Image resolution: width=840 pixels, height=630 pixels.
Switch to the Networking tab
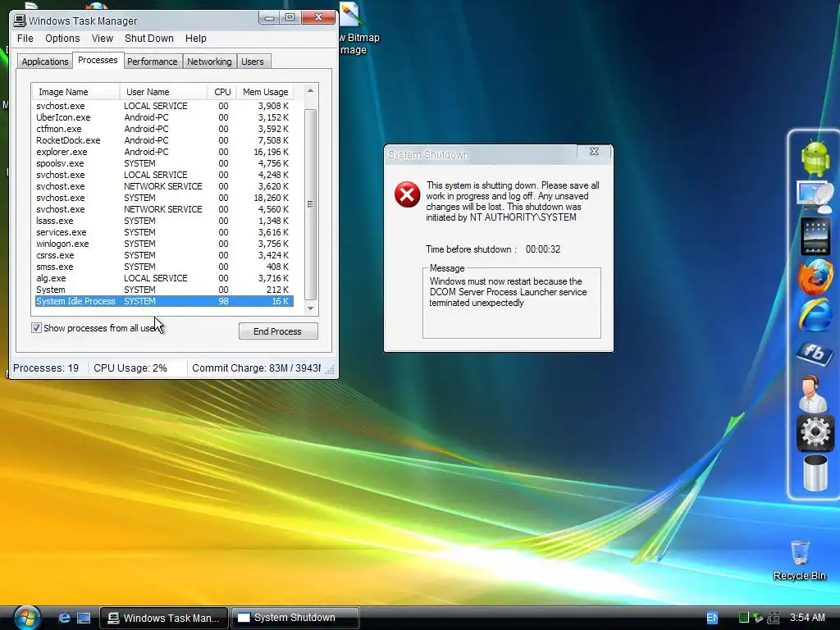tap(209, 62)
